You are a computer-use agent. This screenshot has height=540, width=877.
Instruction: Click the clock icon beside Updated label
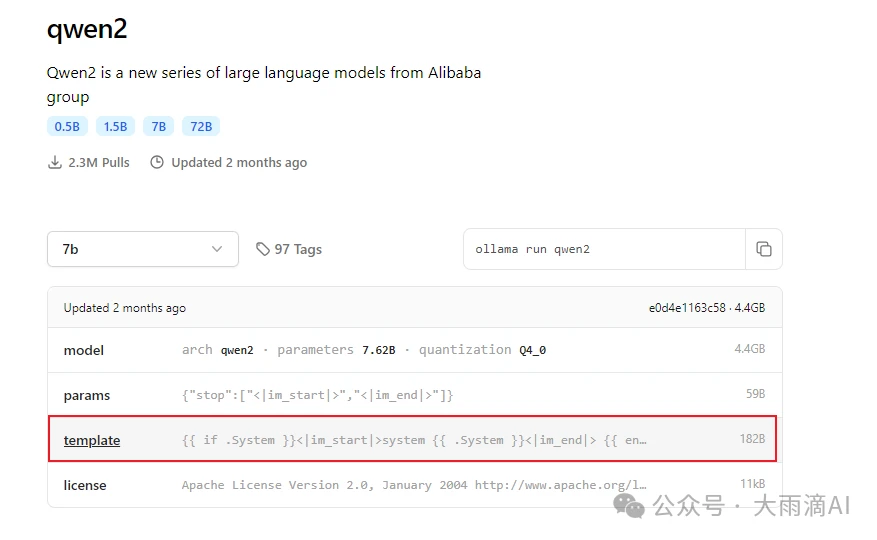157,162
